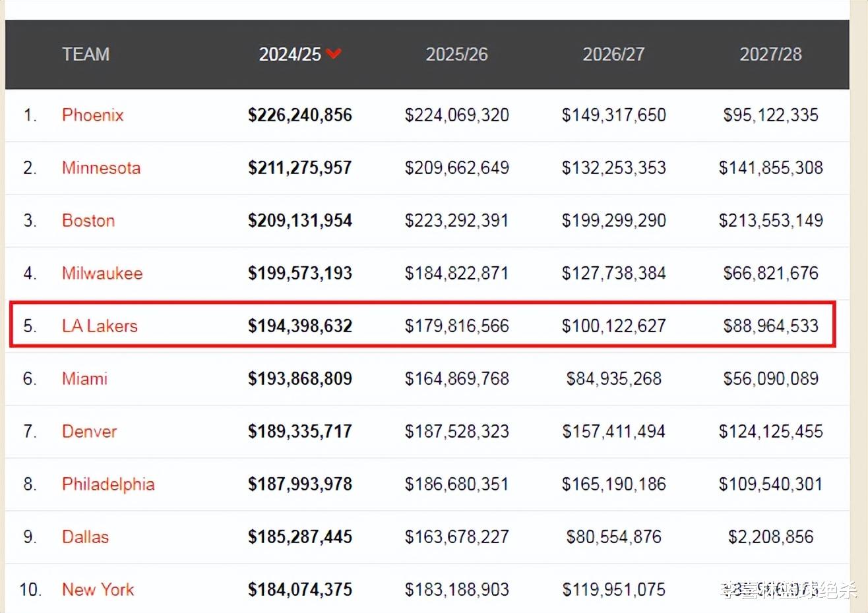Viewport: 868px width, 613px height.
Task: Select Philadelphia 2024/25 value $187,993,978
Action: (300, 484)
